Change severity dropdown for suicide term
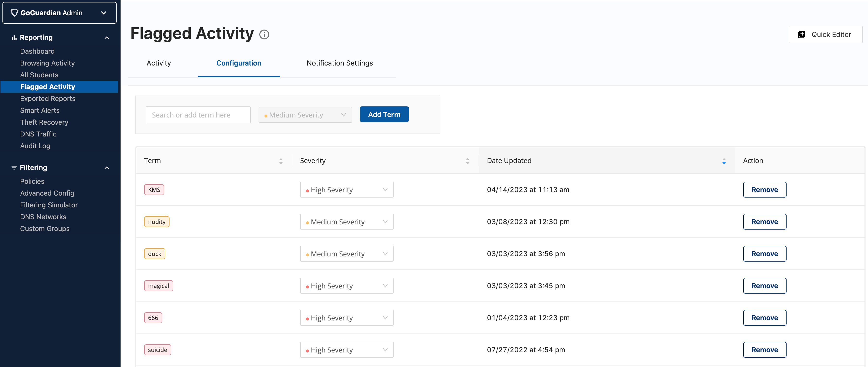Screen dimensions: 868x367 (x=347, y=350)
